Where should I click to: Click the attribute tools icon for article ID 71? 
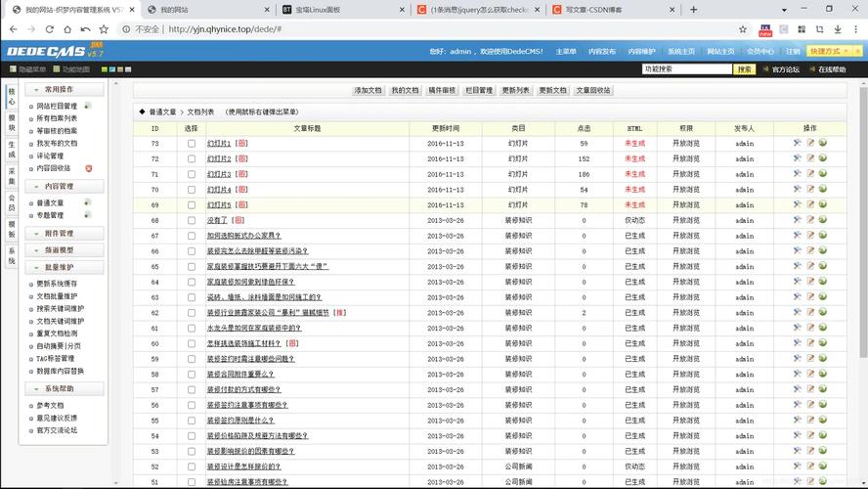(x=798, y=174)
